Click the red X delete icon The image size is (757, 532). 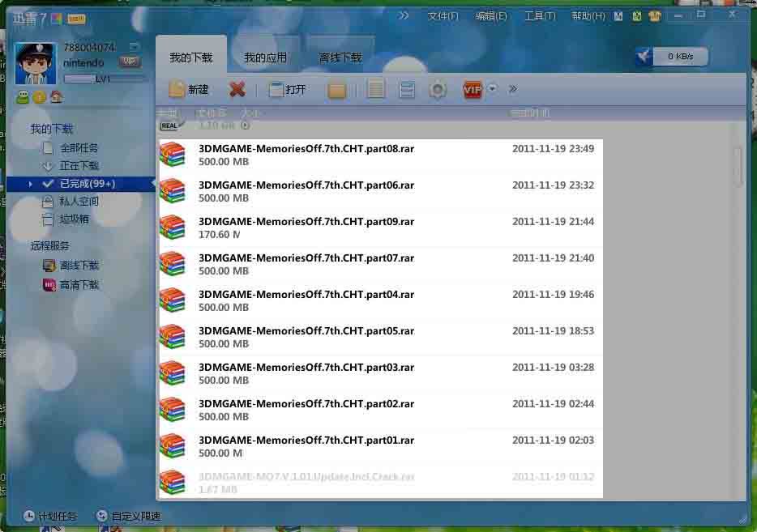tap(237, 89)
